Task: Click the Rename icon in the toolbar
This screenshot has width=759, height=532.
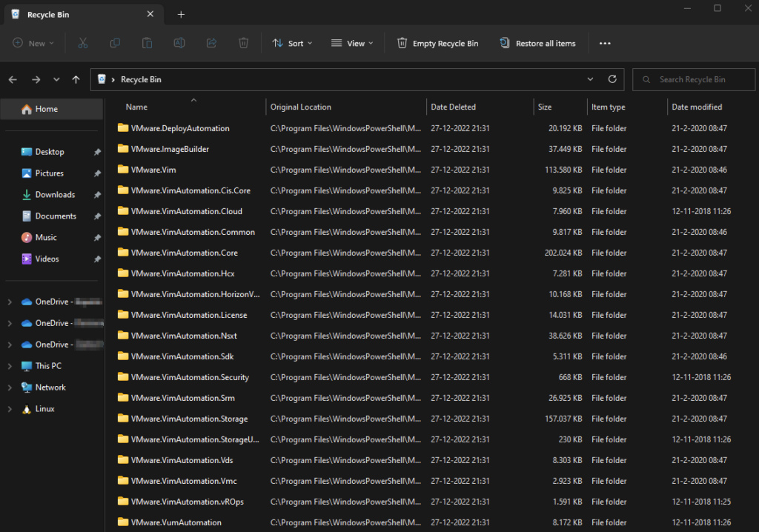Action: point(179,43)
